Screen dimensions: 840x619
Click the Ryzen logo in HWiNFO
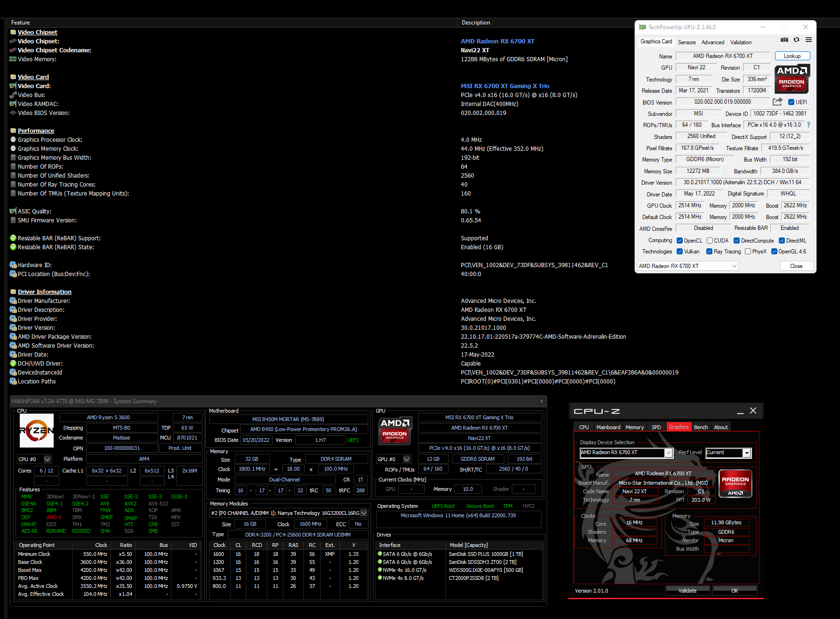pyautogui.click(x=37, y=431)
